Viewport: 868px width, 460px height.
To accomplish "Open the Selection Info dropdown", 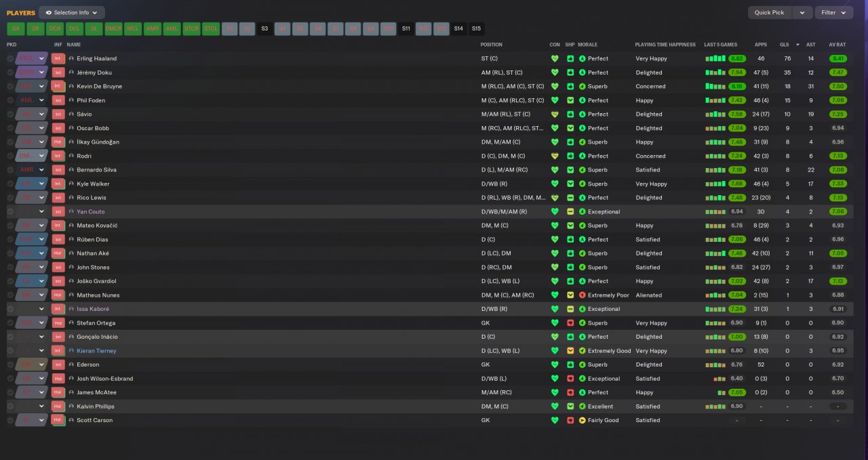I will [72, 12].
